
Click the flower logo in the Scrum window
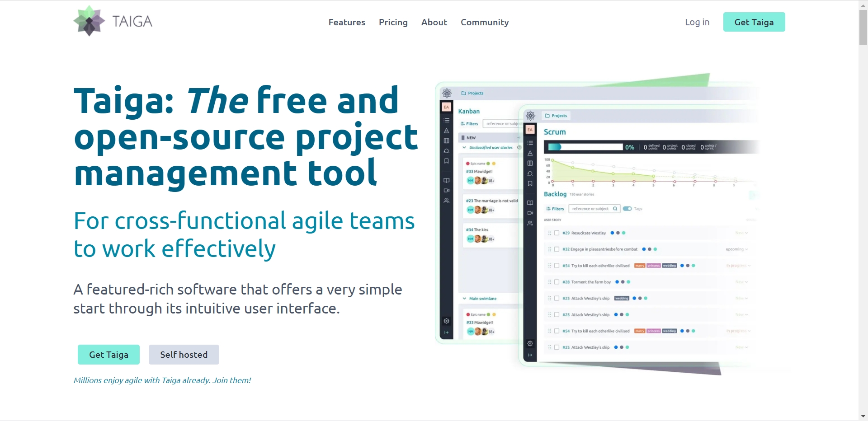point(530,116)
